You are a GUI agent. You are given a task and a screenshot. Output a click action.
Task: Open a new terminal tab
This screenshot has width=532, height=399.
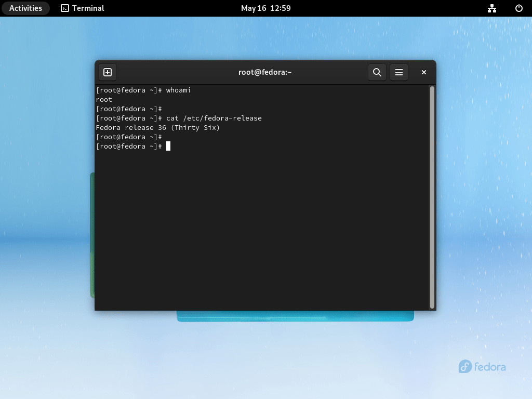[108, 72]
